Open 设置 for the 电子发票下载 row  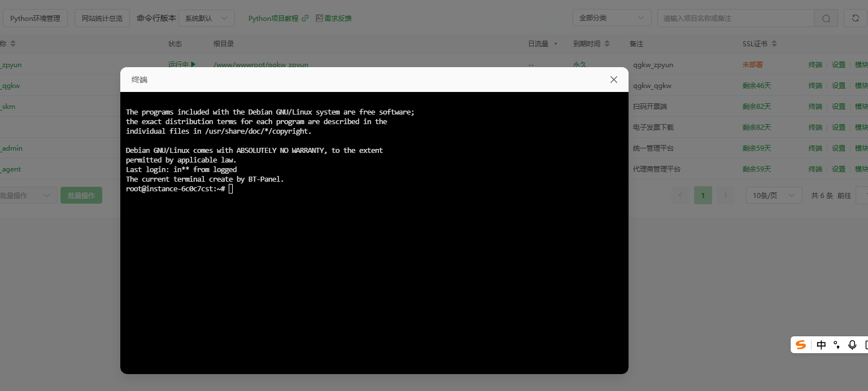839,128
